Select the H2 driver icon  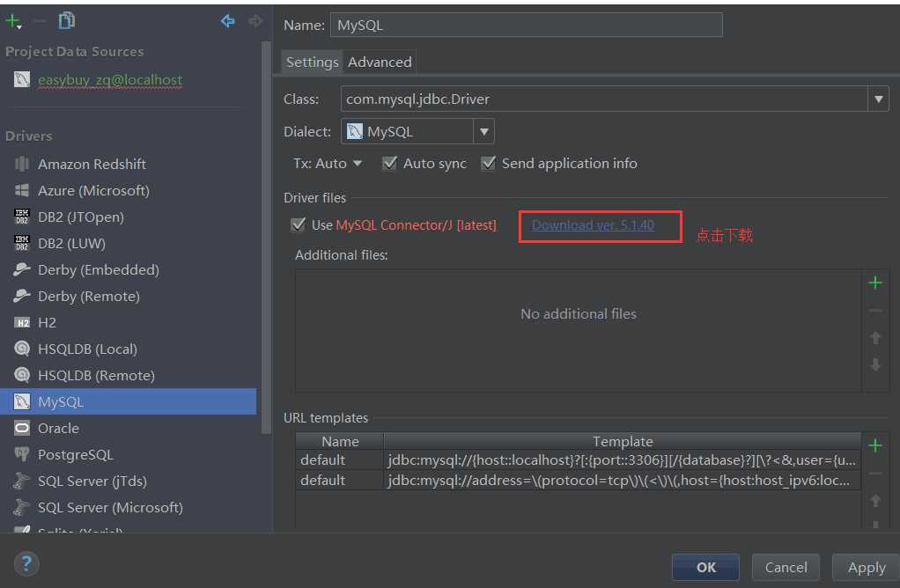[22, 322]
